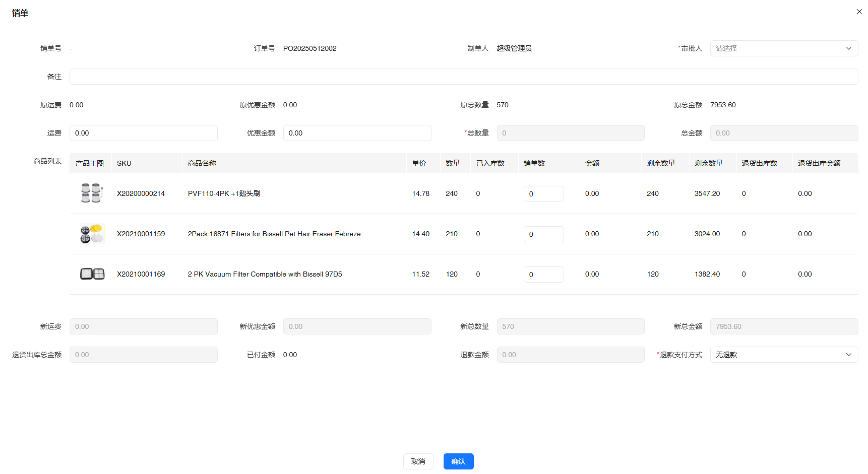Click the SKU column header
Viewport: 868px width, 474px height.
click(124, 163)
